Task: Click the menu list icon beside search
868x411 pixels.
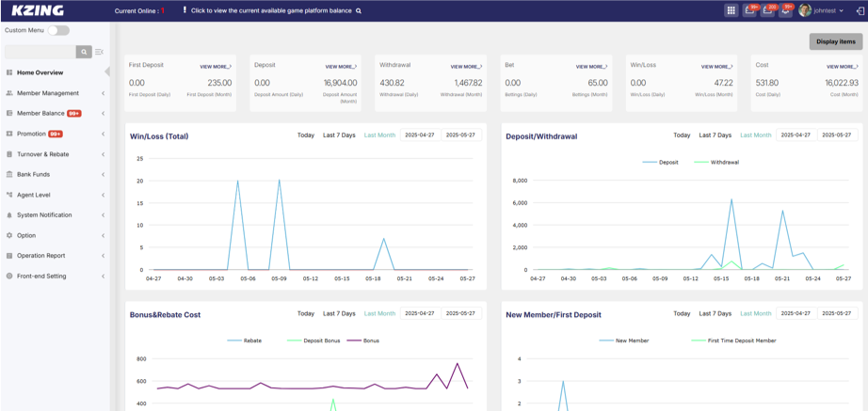Action: click(x=99, y=53)
